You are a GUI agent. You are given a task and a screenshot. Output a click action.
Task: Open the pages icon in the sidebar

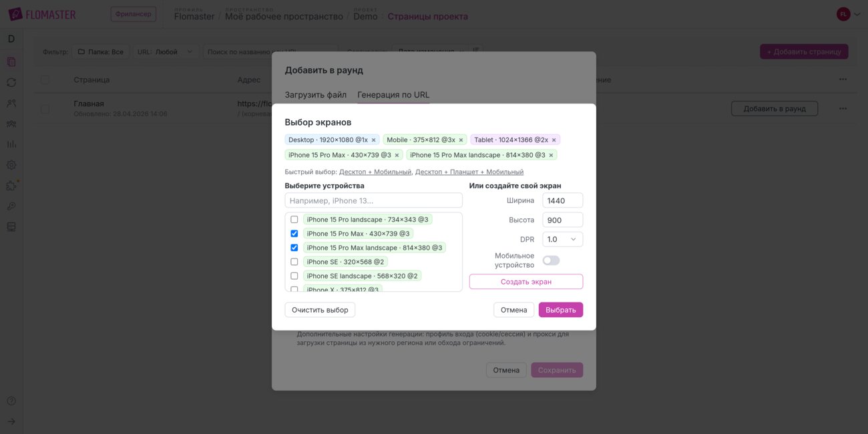tap(11, 62)
